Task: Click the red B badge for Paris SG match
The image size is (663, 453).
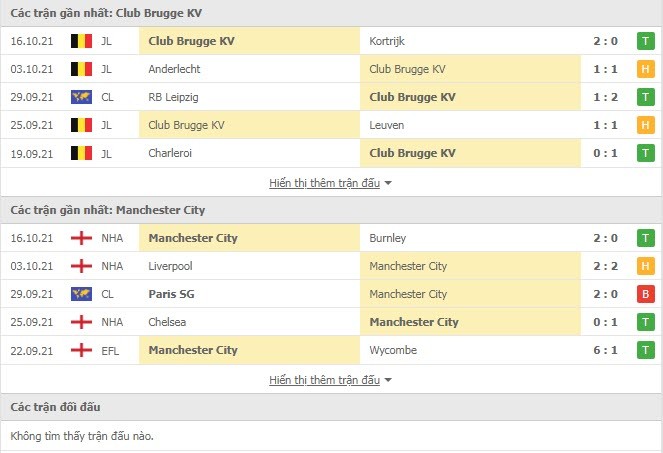Action: tap(645, 294)
